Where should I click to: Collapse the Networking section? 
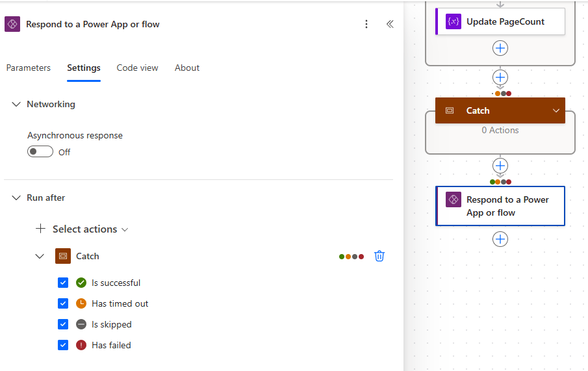click(x=16, y=104)
